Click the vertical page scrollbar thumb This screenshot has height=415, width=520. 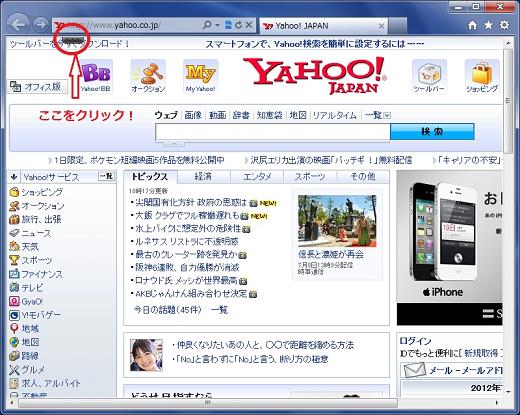pyautogui.click(x=508, y=101)
